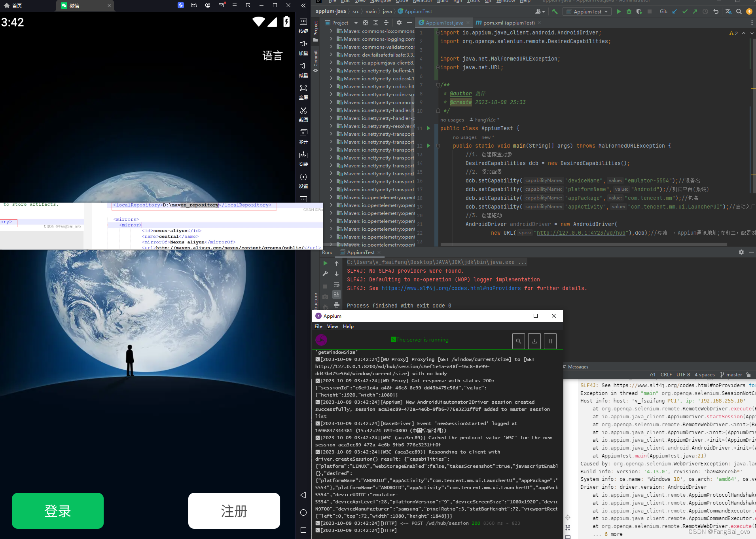
Task: Open the emulator user account icon
Action: coord(208,5)
